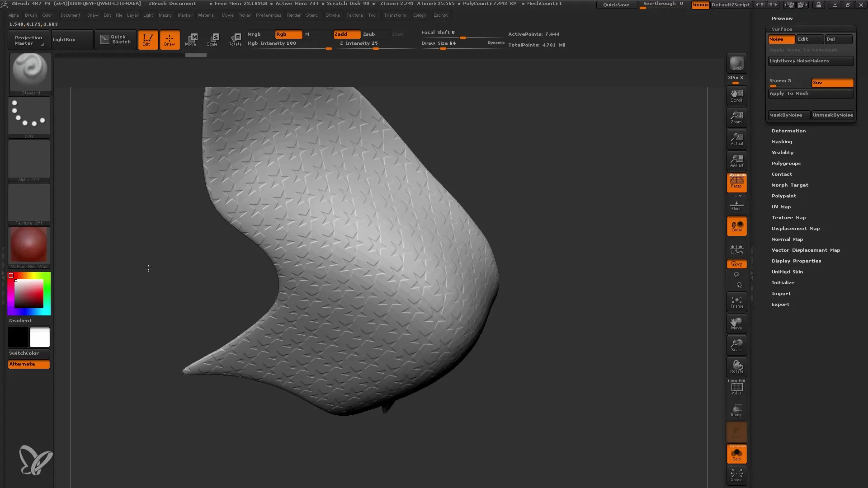This screenshot has width=868, height=488.
Task: Toggle the Floor grid
Action: coord(736,205)
